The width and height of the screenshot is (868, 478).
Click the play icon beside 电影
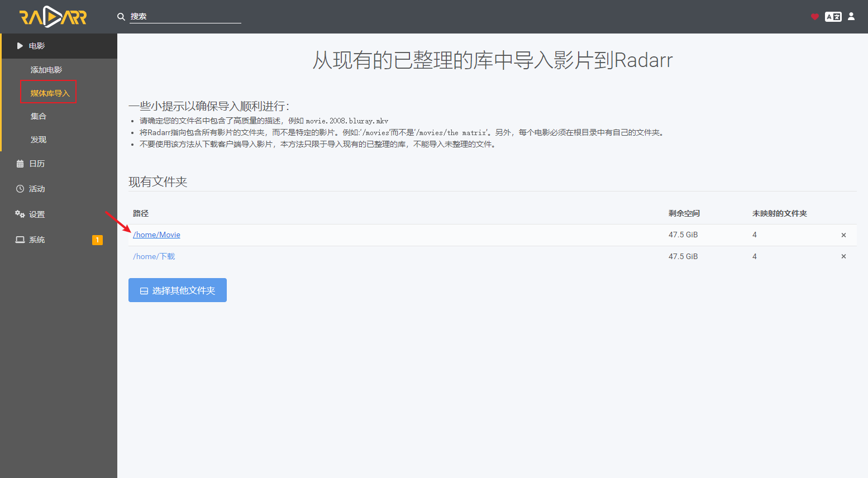(20, 46)
